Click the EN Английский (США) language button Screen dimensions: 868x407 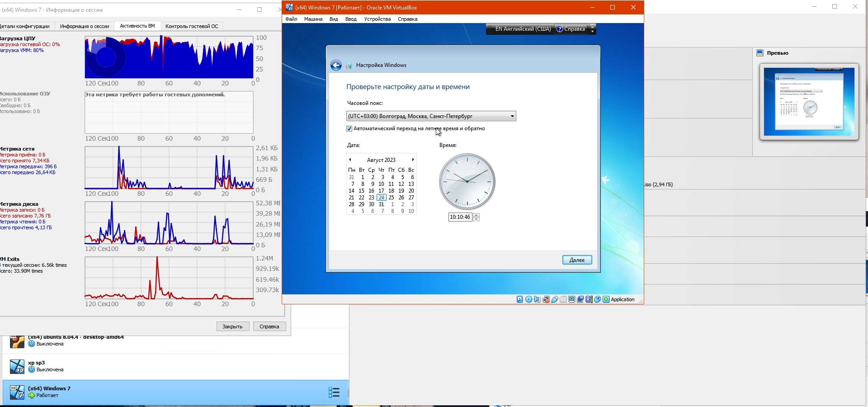coord(523,29)
